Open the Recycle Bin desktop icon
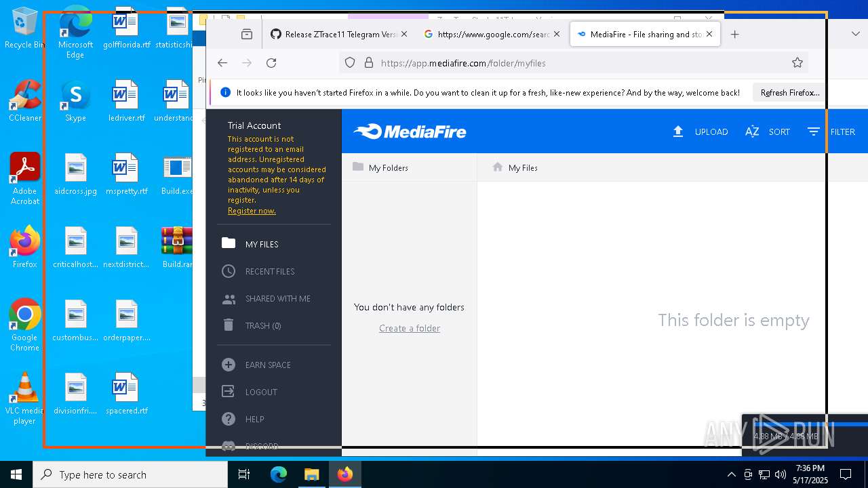 tap(24, 28)
